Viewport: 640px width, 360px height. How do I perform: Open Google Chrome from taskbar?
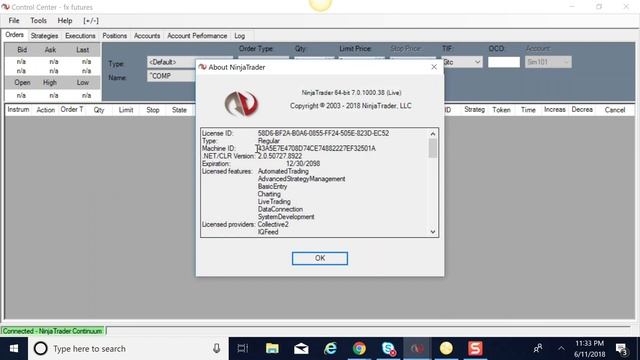tap(359, 349)
